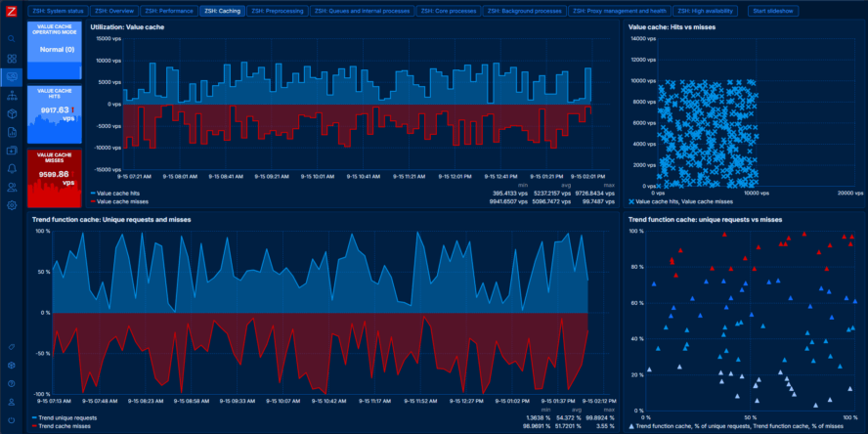The width and height of the screenshot is (868, 434).
Task: Select the ZSH: Caching tab
Action: pos(222,11)
